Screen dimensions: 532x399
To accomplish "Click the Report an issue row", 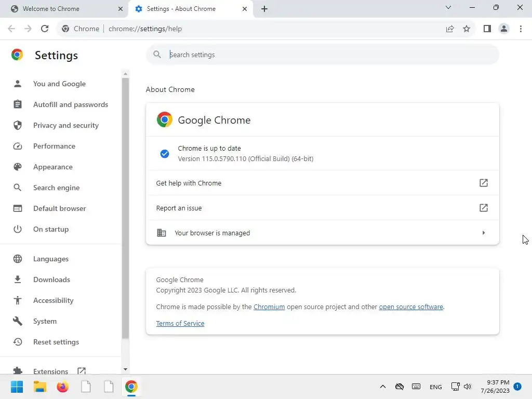I will coord(322,208).
